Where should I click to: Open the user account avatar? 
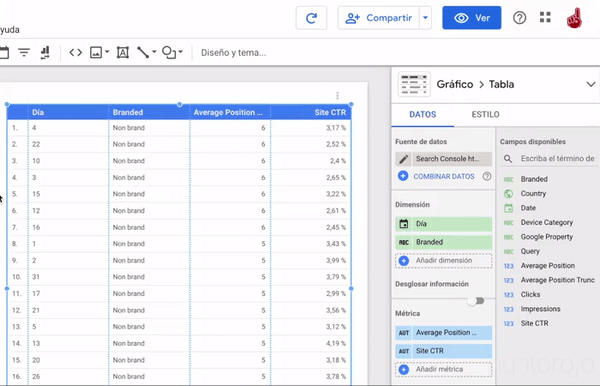(x=574, y=18)
